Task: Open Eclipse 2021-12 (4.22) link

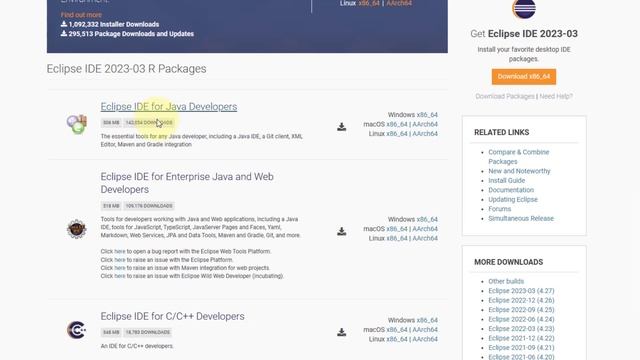Action: pos(521,338)
